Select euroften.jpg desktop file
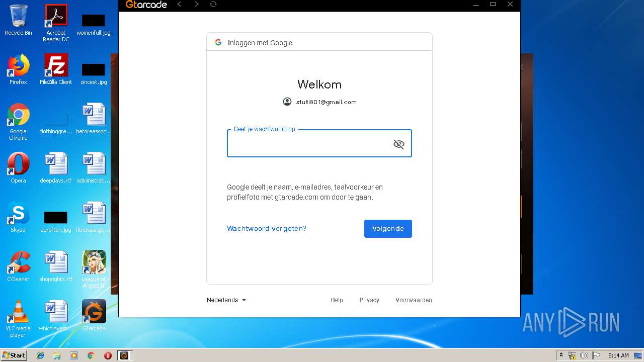This screenshot has width=644, height=362. point(56,221)
